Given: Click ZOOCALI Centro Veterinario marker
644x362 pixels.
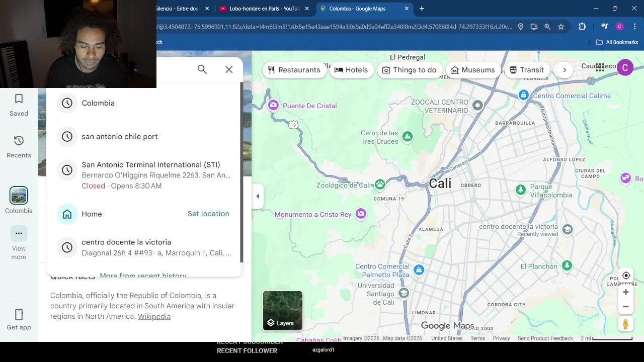Looking at the screenshot, I should (x=477, y=105).
